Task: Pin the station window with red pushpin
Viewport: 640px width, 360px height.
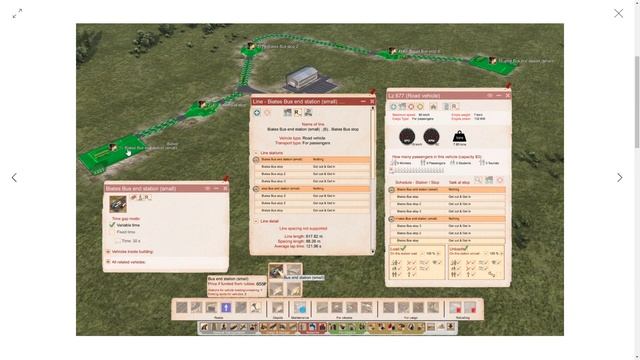Action: click(x=227, y=178)
